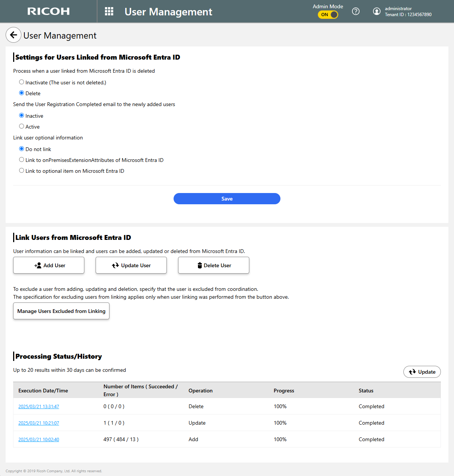Choose Active for registration email

[x=22, y=126]
